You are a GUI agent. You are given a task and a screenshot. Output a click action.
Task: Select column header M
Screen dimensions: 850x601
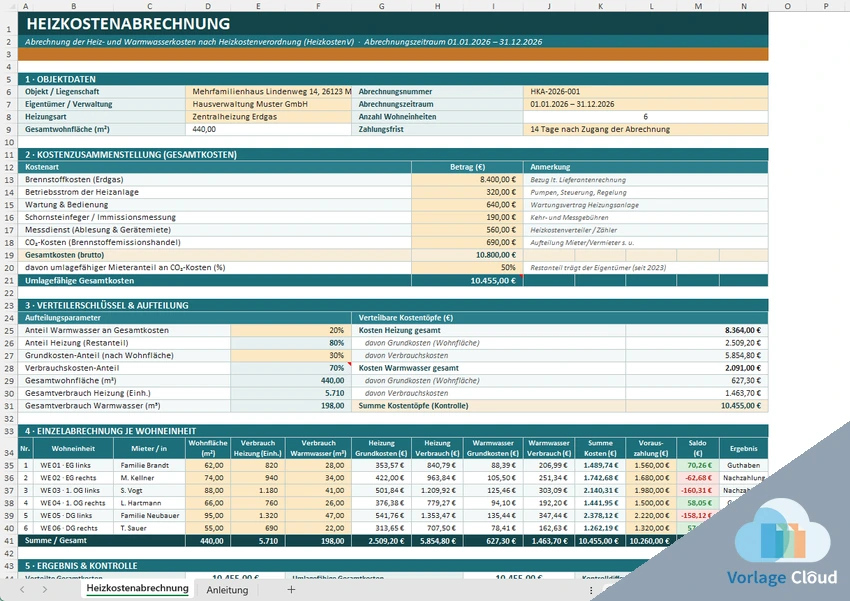tap(698, 6)
